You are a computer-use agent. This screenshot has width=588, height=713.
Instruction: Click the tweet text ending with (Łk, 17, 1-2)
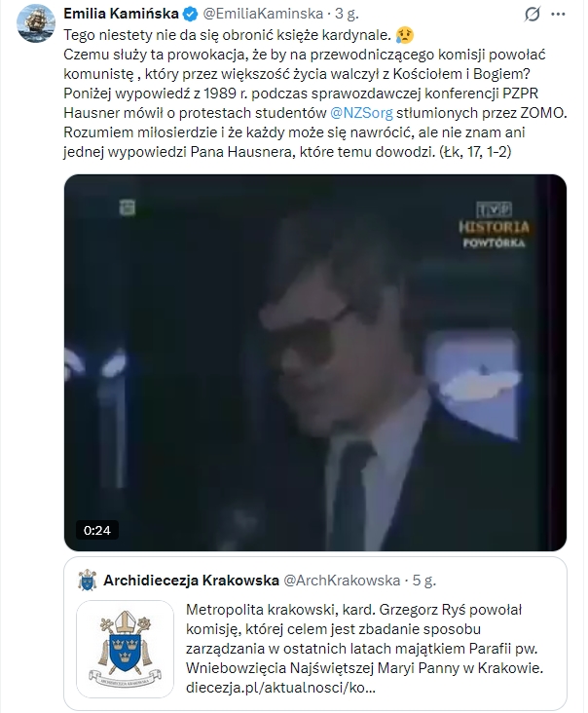(x=315, y=94)
